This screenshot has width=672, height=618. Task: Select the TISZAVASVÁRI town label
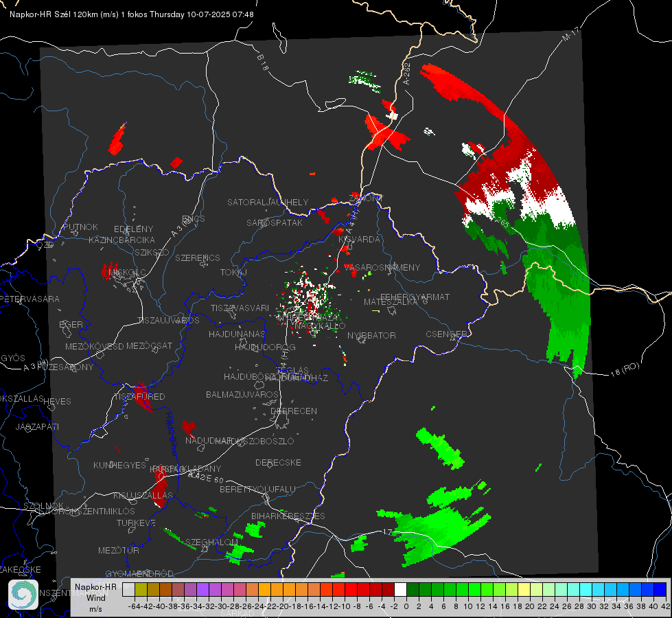(x=240, y=308)
